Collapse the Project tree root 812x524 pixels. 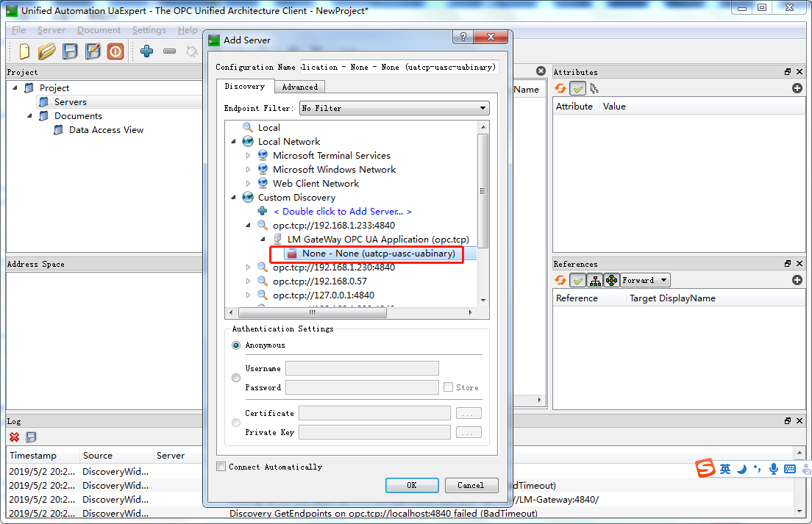coord(15,87)
